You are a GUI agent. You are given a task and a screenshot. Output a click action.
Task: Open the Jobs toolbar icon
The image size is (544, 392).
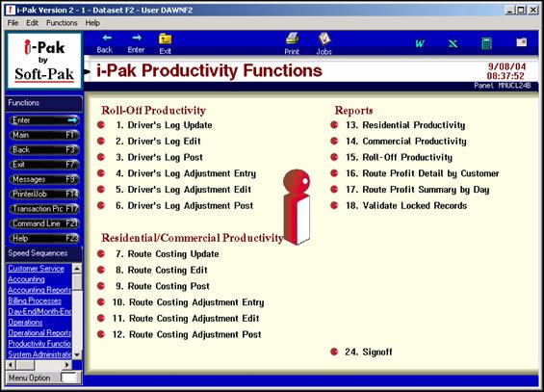click(x=324, y=39)
